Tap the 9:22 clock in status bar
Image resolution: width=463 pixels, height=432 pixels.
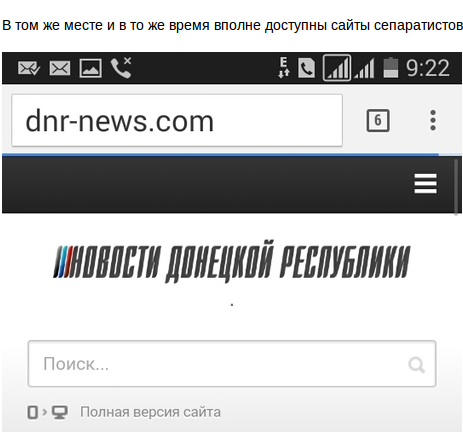(428, 68)
